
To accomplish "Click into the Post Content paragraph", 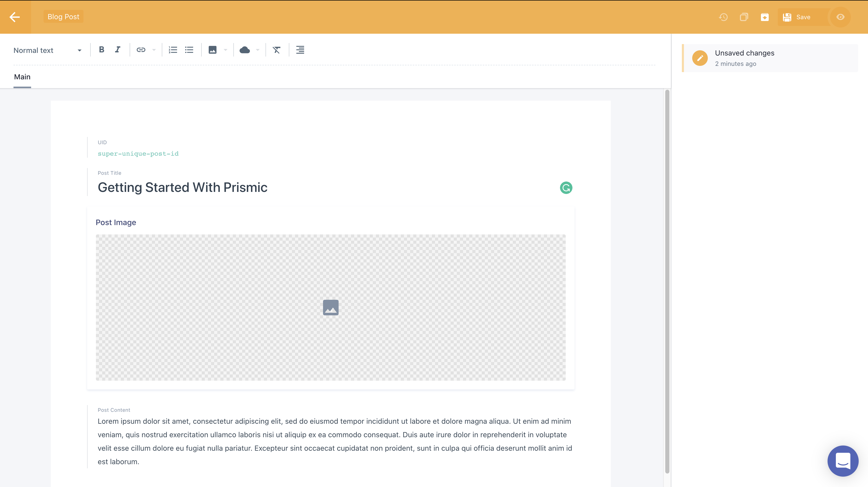I will click(x=335, y=442).
